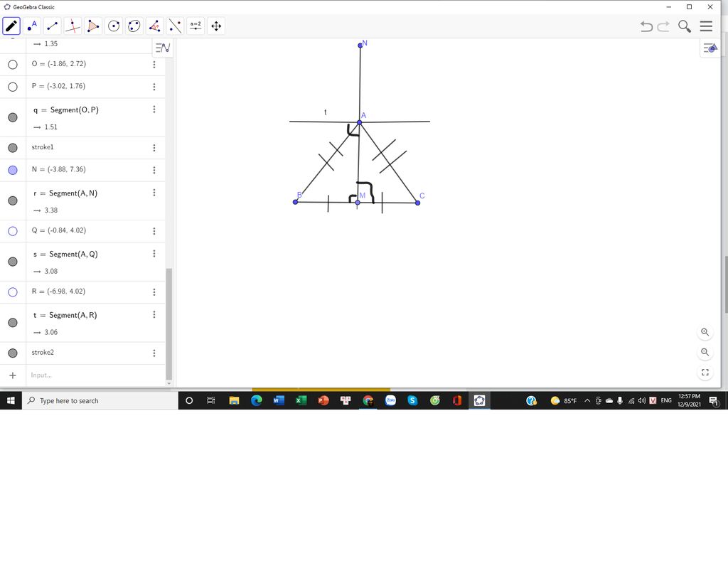
Task: Switch graphics view to fullscreen
Action: [705, 372]
